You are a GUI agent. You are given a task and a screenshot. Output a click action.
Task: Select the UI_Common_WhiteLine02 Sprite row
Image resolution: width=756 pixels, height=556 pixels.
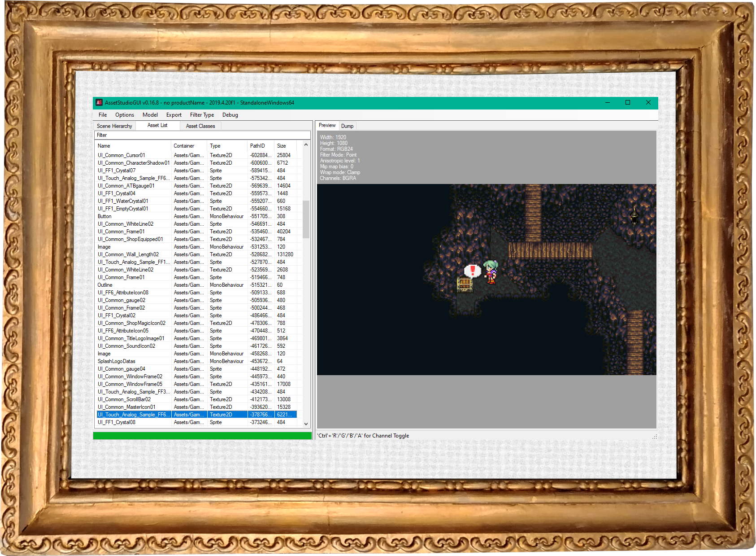tap(196, 224)
